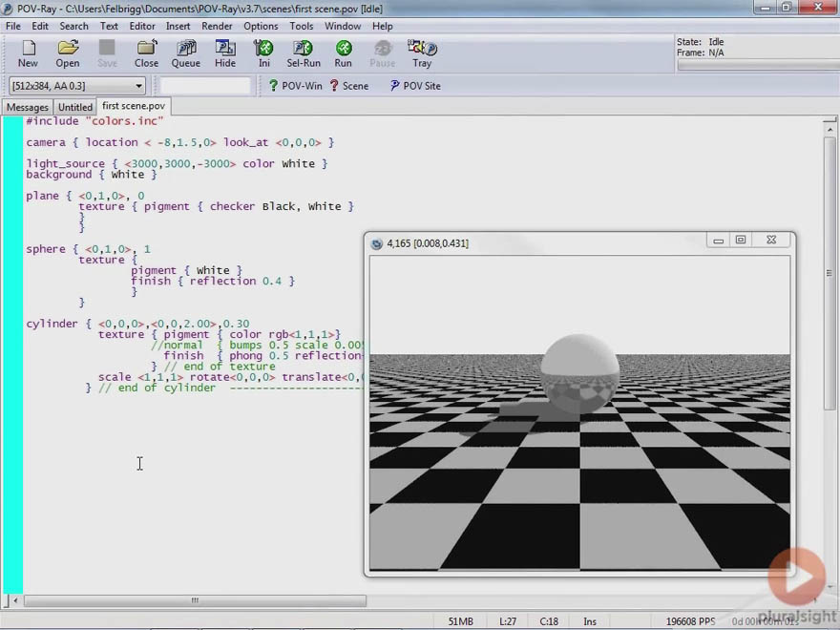This screenshot has width=840, height=630.
Task: Click the '51MB' memory status entry
Action: [461, 621]
